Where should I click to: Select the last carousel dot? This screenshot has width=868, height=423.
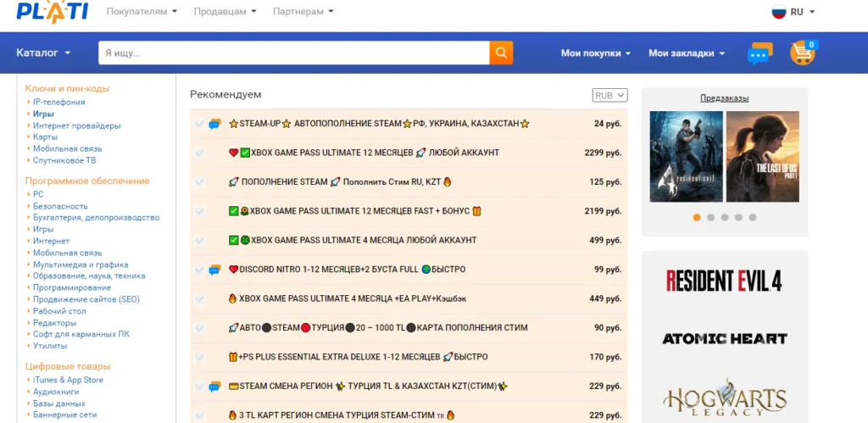coord(753,218)
